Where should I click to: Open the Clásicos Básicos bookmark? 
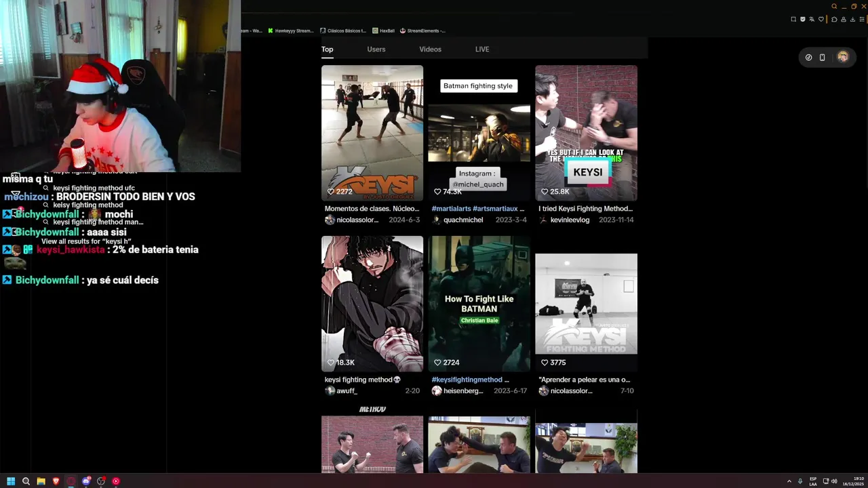coord(342,30)
